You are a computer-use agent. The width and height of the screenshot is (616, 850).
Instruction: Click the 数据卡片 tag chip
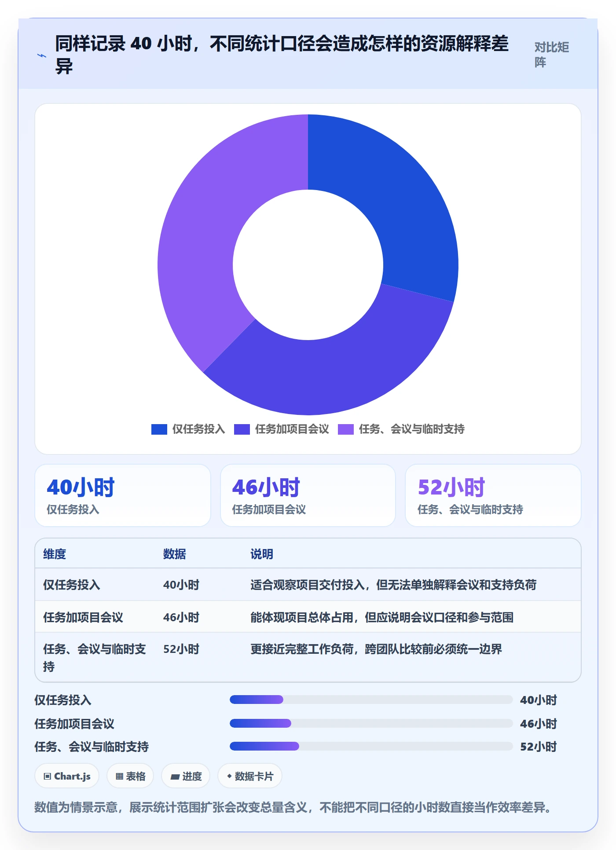pyautogui.click(x=250, y=776)
